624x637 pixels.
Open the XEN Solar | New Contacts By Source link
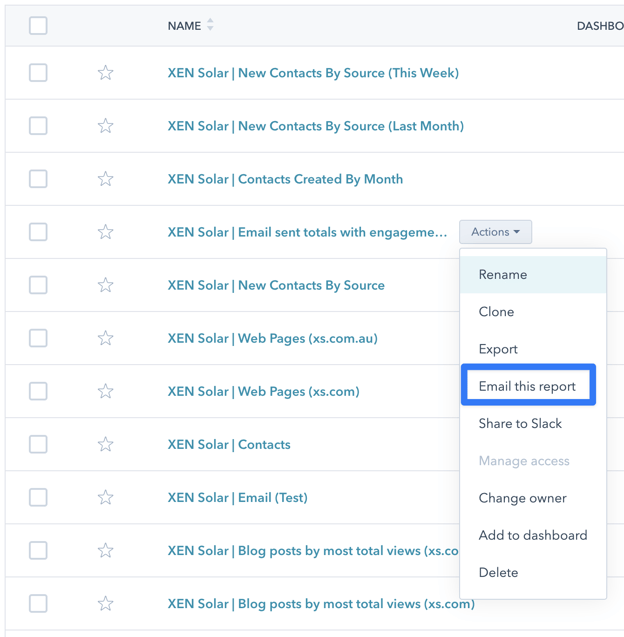coord(276,286)
